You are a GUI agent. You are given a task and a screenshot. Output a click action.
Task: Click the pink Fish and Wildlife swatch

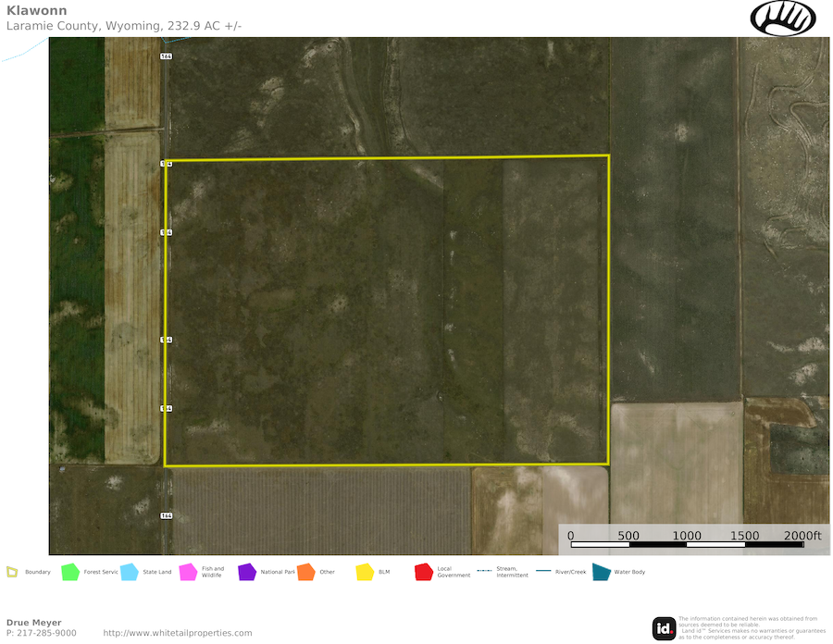[188, 572]
